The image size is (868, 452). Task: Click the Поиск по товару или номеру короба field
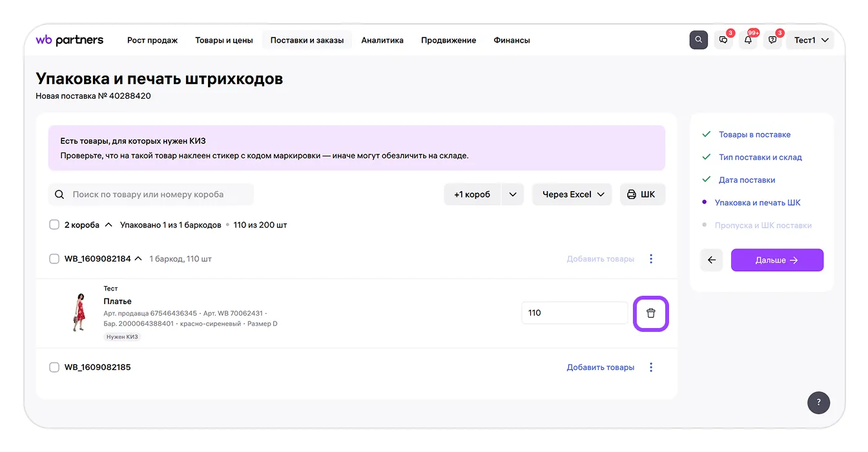click(151, 194)
